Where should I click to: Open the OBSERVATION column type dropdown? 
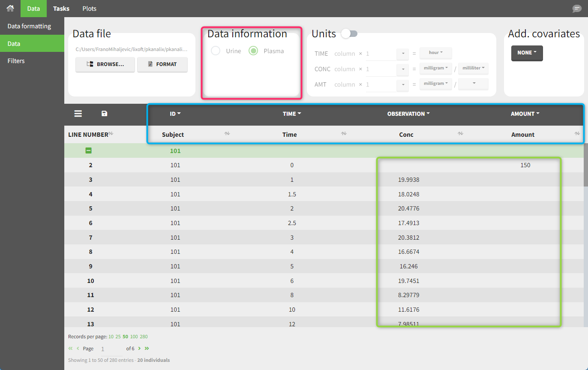(x=408, y=114)
